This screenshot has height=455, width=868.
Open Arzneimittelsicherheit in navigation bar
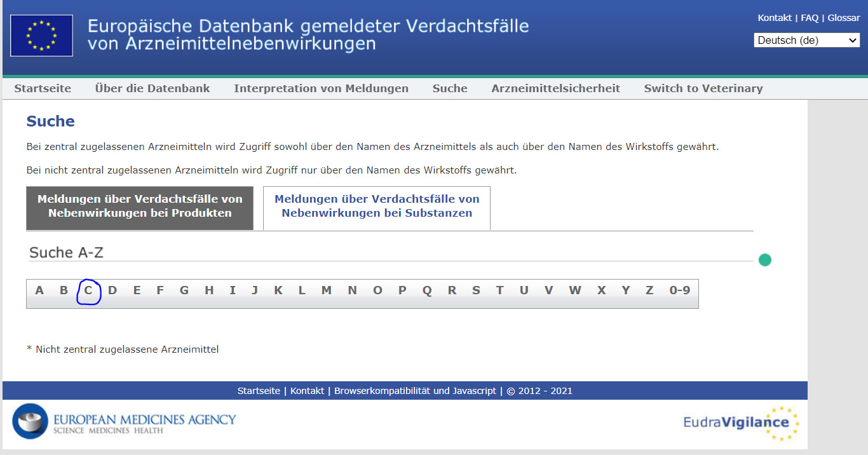pos(555,88)
